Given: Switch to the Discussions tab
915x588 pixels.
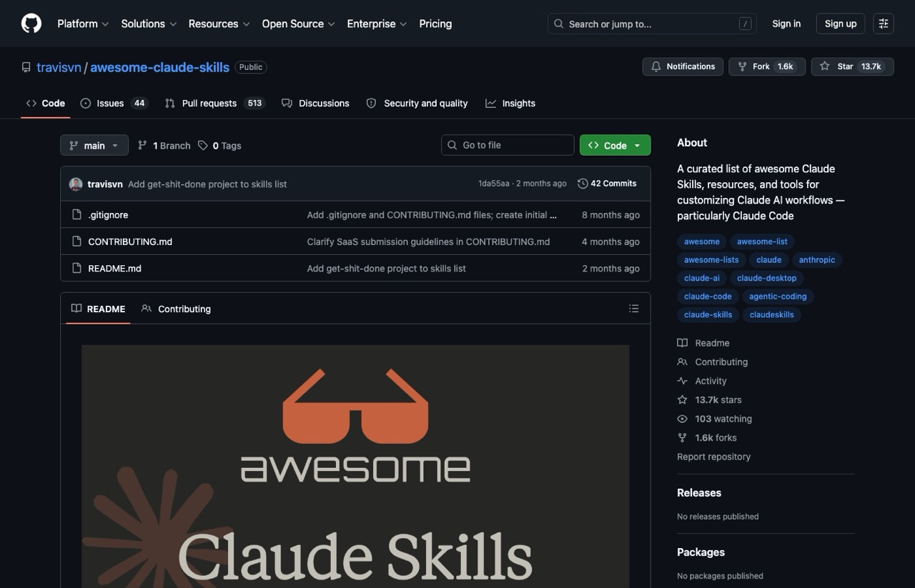Looking at the screenshot, I should (x=315, y=104).
